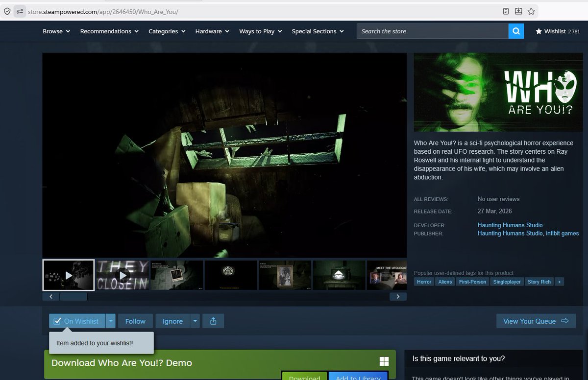The width and height of the screenshot is (588, 380).
Task: Click the main trailer video player
Action: (224, 155)
